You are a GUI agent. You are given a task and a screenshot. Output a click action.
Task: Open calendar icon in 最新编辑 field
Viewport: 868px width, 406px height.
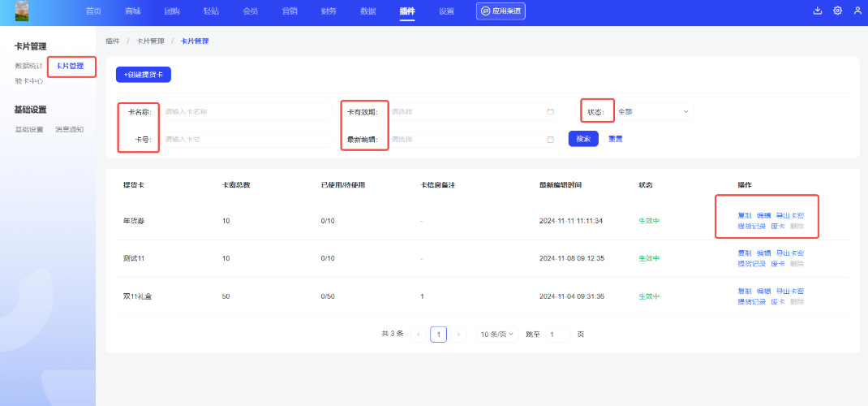click(550, 139)
